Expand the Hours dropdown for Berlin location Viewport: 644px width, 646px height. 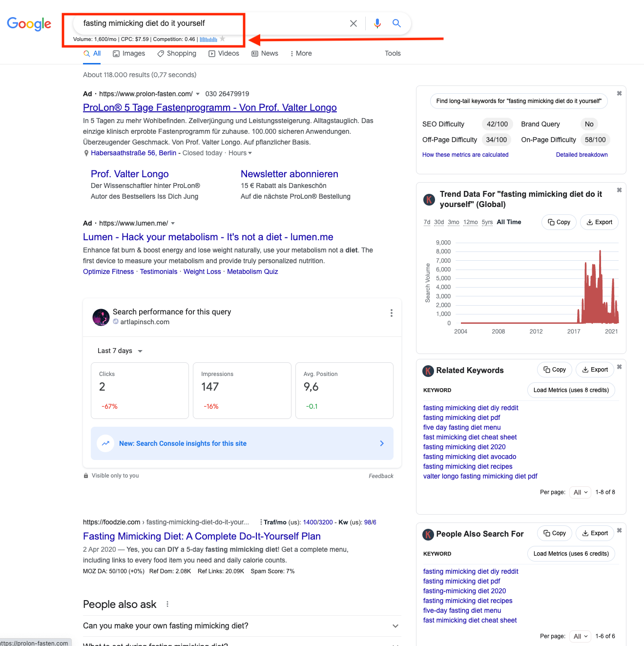240,153
